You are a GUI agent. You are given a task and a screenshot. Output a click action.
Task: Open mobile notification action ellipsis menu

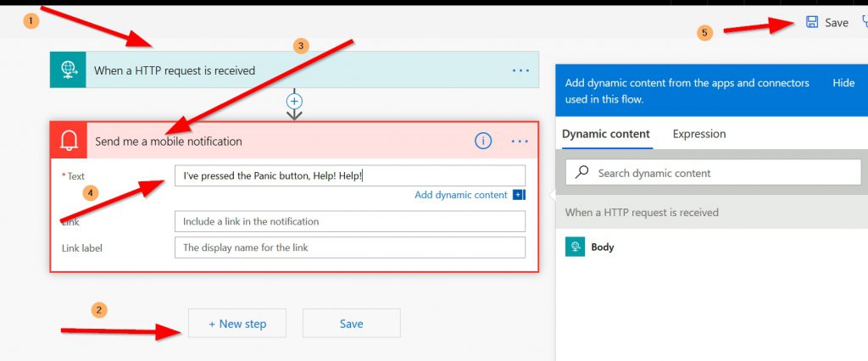520,141
